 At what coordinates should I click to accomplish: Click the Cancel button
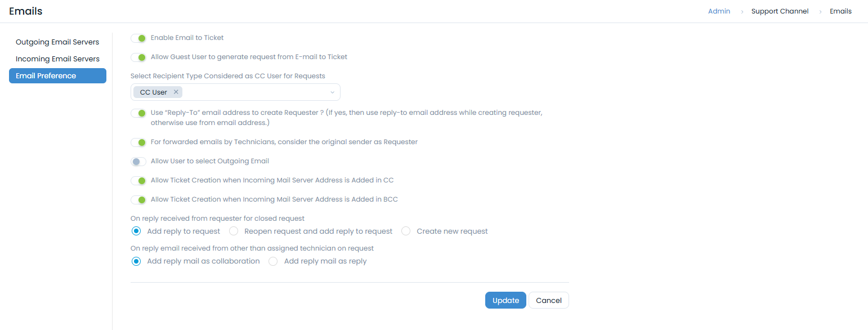pyautogui.click(x=549, y=301)
